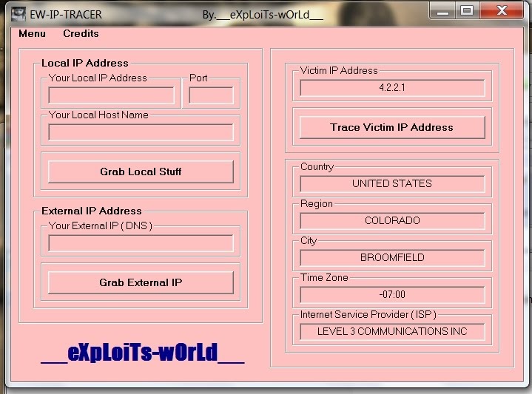Click the Grab Local Stuff button

click(141, 171)
